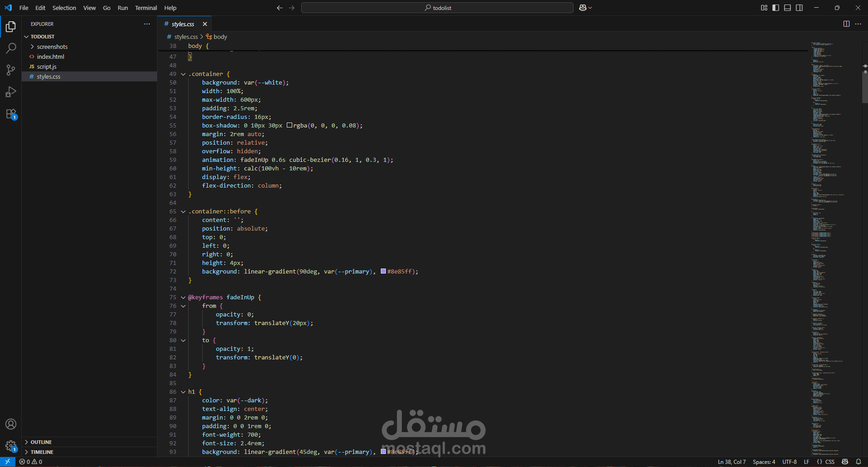Click the Copilot status bar icon
The height and width of the screenshot is (467, 868).
[x=845, y=462]
